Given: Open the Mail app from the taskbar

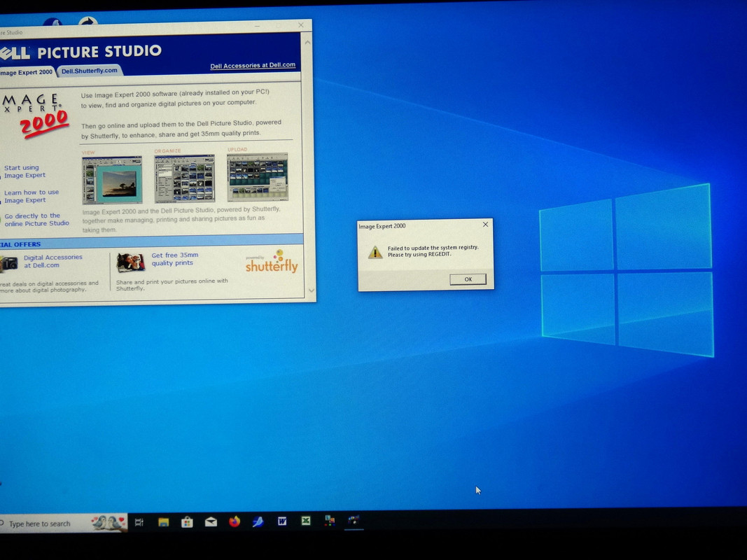Looking at the screenshot, I should click(211, 522).
